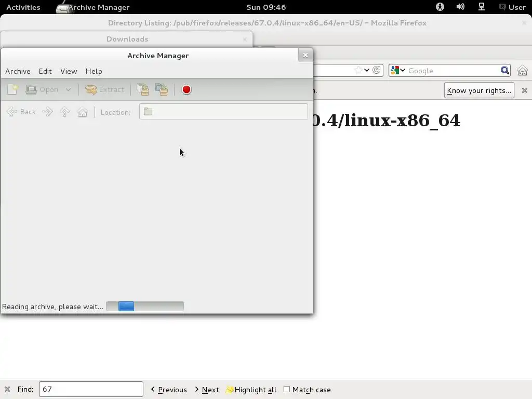Click the forward navigation arrow icon
532x399 pixels.
(47, 112)
